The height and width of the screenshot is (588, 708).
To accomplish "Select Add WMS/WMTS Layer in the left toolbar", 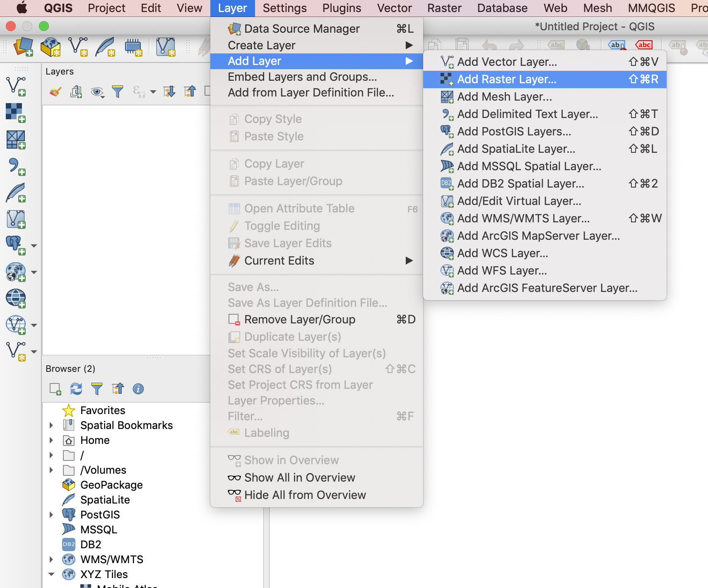I will click(15, 272).
